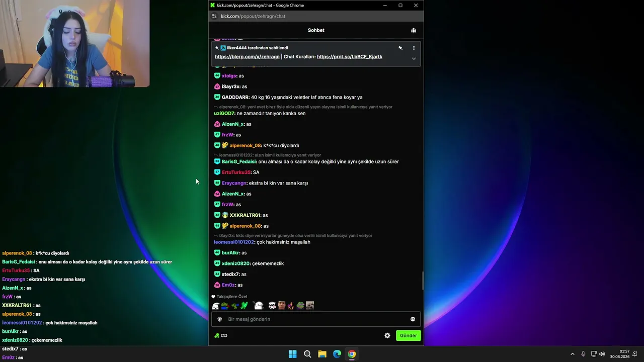
Task: Insert the Pepe frog flag emote
Action: [x=225, y=306]
